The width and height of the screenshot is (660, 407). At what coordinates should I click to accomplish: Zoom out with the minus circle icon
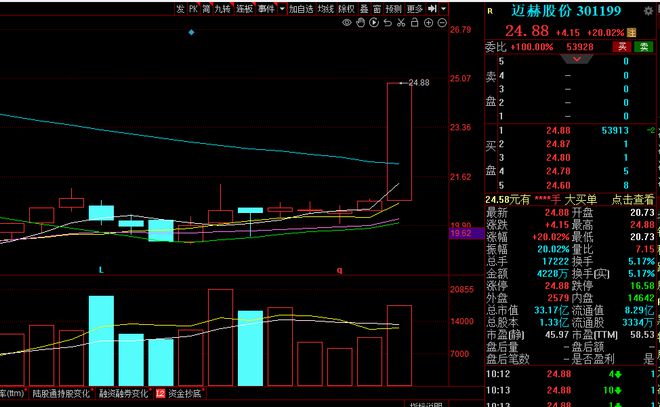point(442,23)
